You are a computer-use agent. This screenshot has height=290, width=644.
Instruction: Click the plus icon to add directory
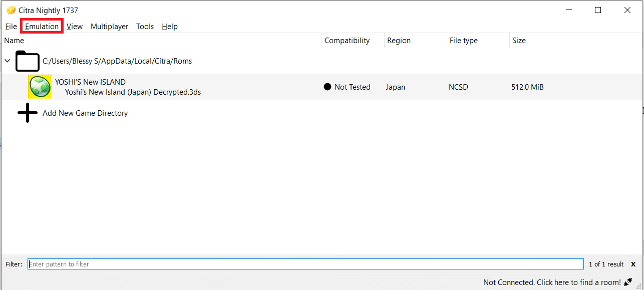[x=28, y=113]
